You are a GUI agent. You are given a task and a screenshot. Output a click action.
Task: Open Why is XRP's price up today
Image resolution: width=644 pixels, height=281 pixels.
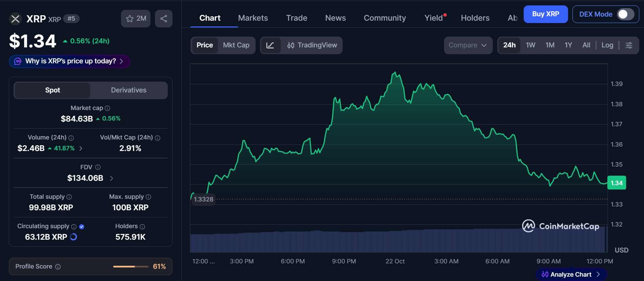[69, 61]
